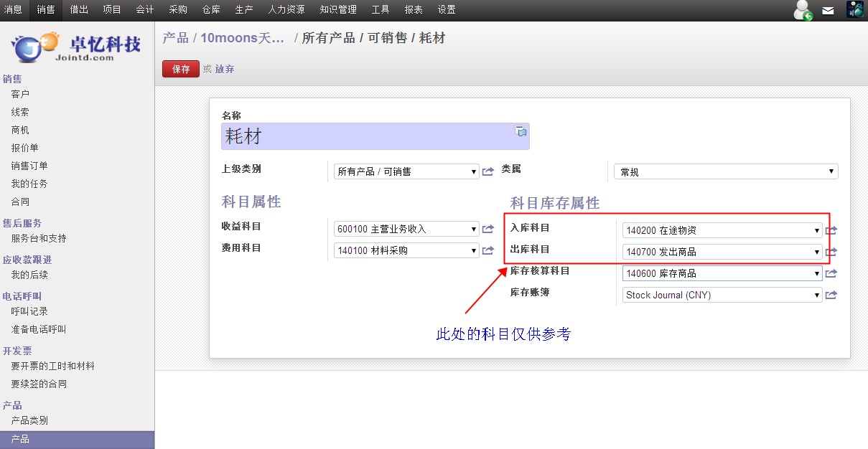The image size is (868, 449).
Task: Select 产品类别 in the left sidebar
Action: [x=29, y=420]
